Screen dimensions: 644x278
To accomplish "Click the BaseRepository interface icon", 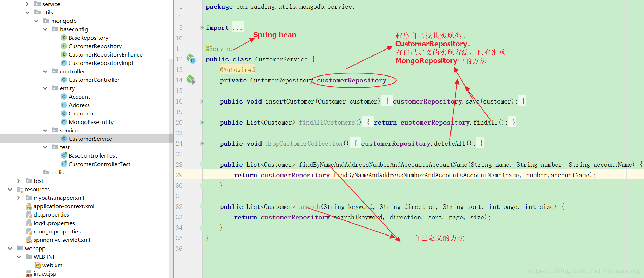I will click(64, 38).
